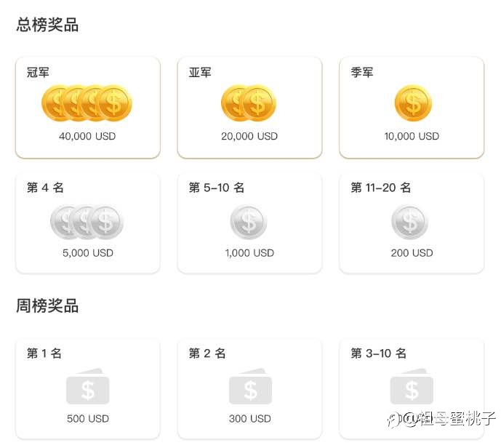Click the grey banknote icon for weekly 2nd
The width and height of the screenshot is (501, 448).
pyautogui.click(x=250, y=387)
